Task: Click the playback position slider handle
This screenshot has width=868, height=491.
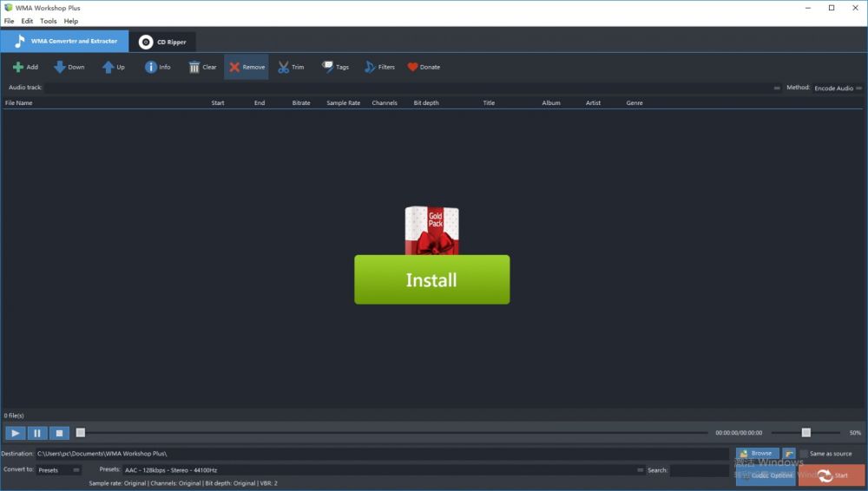Action: [x=81, y=432]
